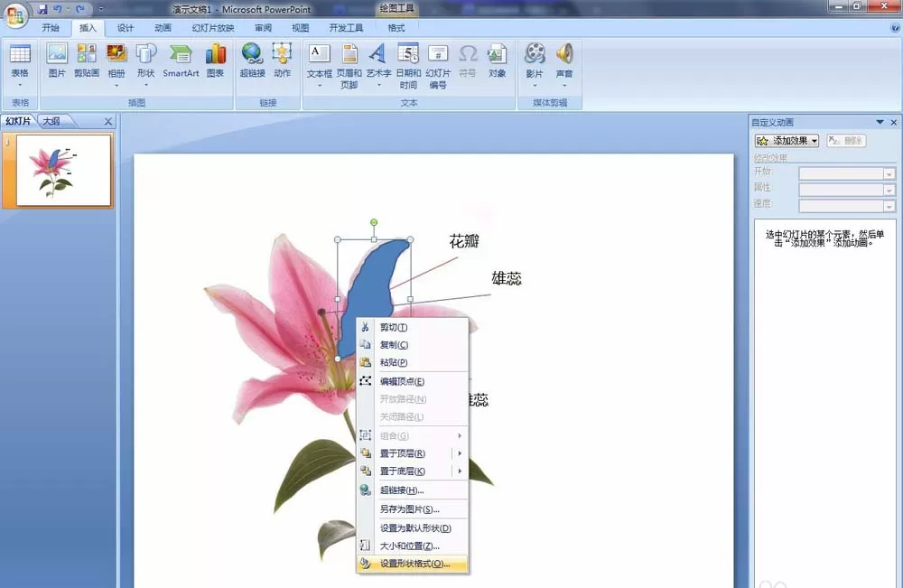Expand the 置于顶层 submenu arrow
903x588 pixels.
[x=460, y=453]
